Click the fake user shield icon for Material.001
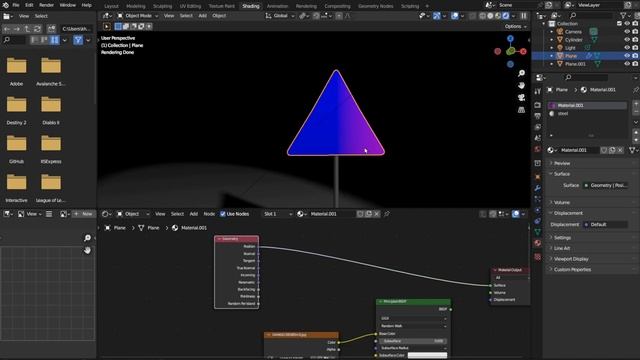This screenshot has width=640, height=360. [x=604, y=150]
